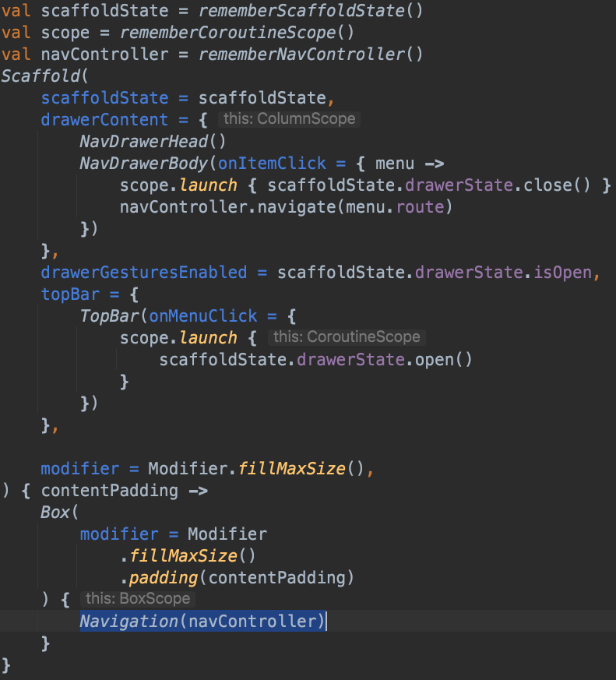
Task: Click the topBar parameter name
Action: pyautogui.click(x=70, y=294)
